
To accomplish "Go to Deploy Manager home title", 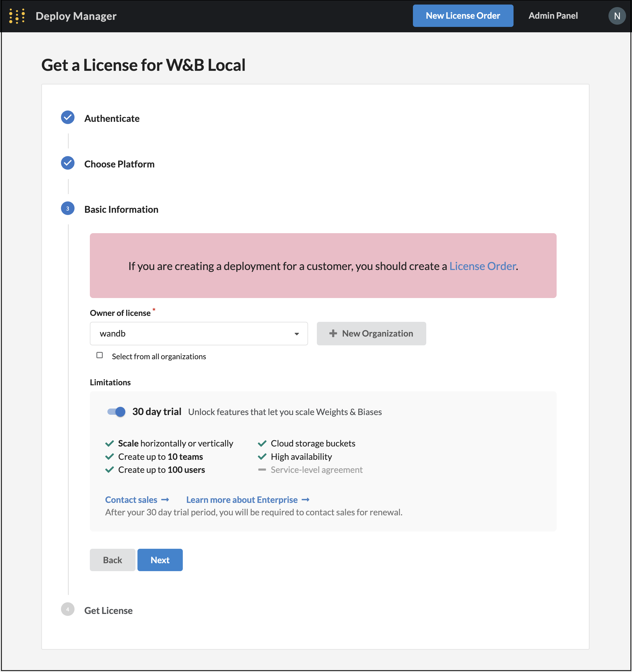I will click(x=76, y=16).
